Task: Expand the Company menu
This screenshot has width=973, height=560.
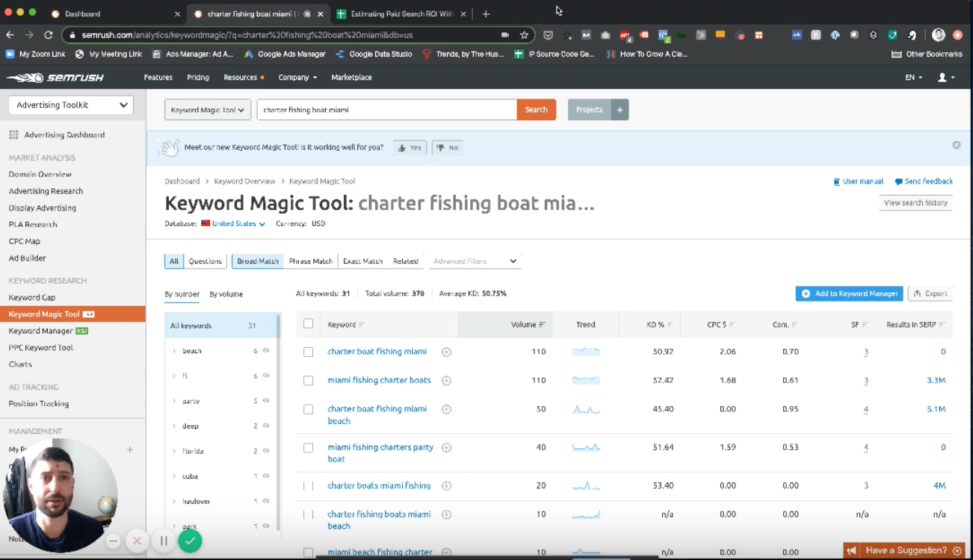Action: coord(297,78)
